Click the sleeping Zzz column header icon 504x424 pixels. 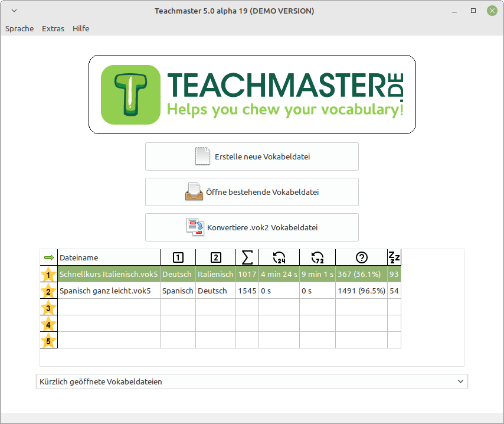click(x=394, y=257)
